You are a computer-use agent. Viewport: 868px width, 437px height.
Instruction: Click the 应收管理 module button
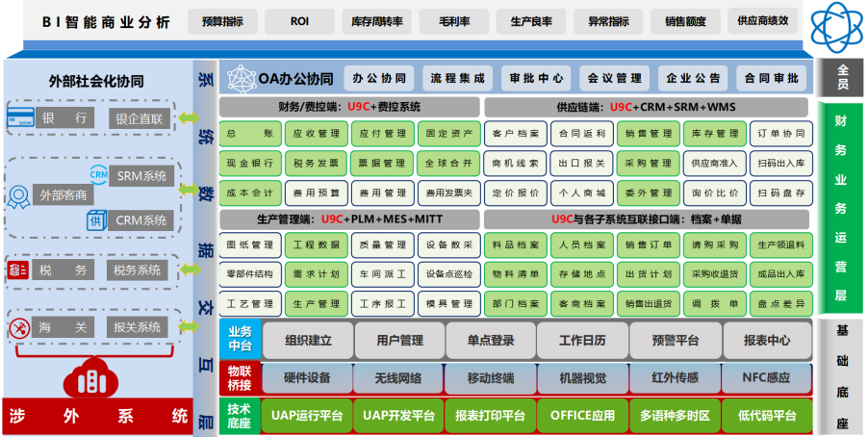coord(317,134)
